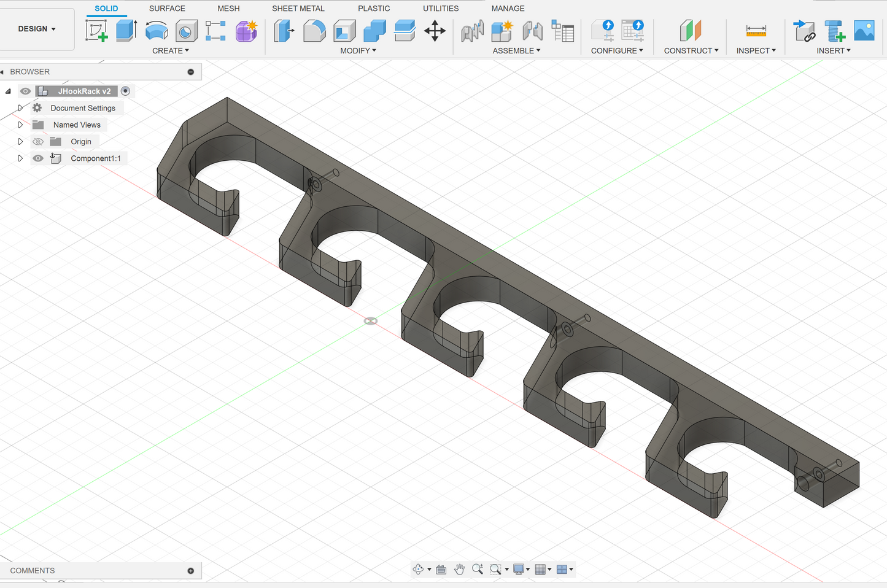Switch to the SOLID tab
887x588 pixels.
(x=106, y=9)
